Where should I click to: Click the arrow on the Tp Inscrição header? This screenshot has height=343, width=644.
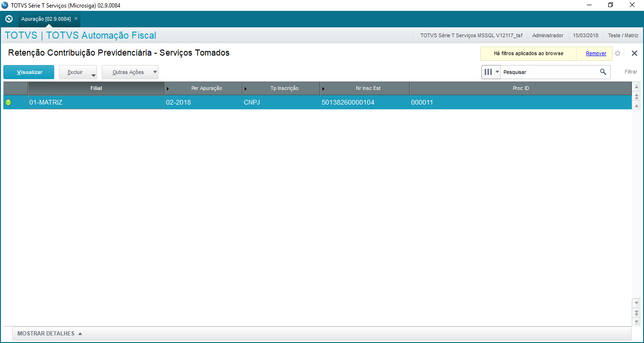coord(246,89)
